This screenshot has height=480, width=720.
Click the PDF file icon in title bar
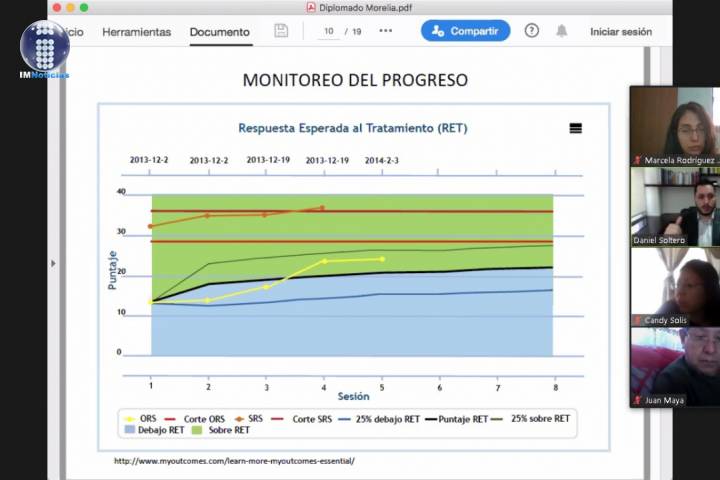(312, 7)
